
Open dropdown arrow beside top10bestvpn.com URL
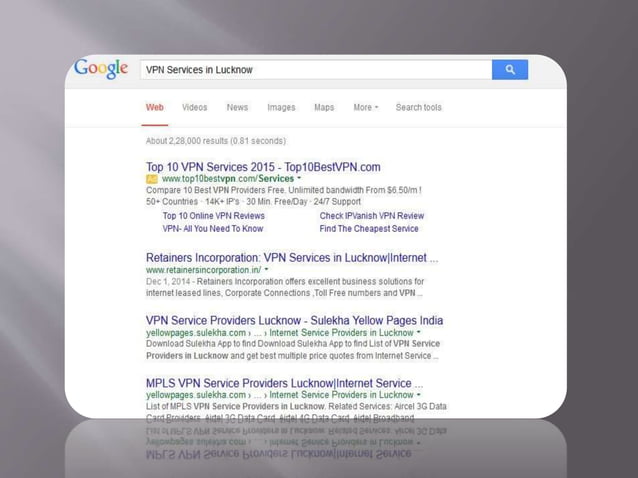tap(299, 178)
